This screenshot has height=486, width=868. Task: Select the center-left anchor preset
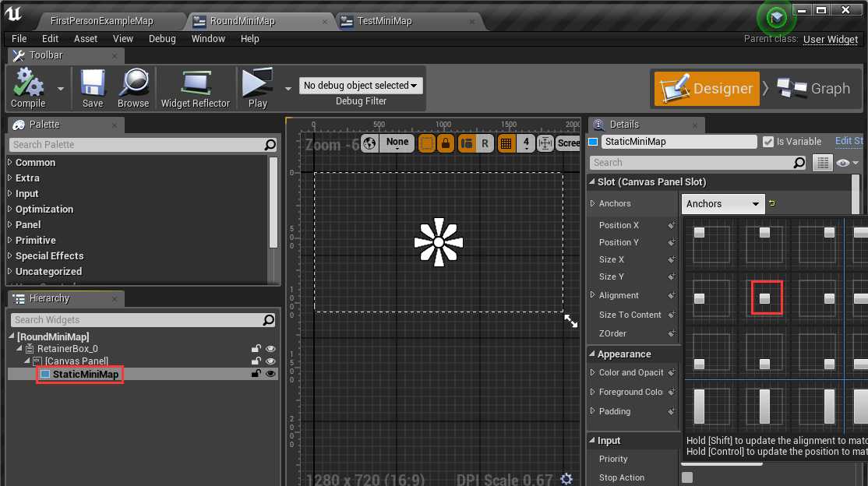pyautogui.click(x=711, y=298)
